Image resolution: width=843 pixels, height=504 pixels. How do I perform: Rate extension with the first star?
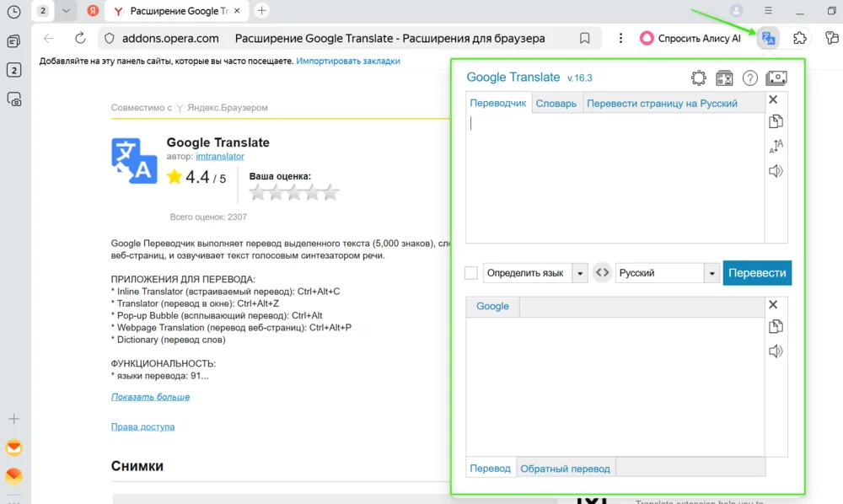click(257, 192)
